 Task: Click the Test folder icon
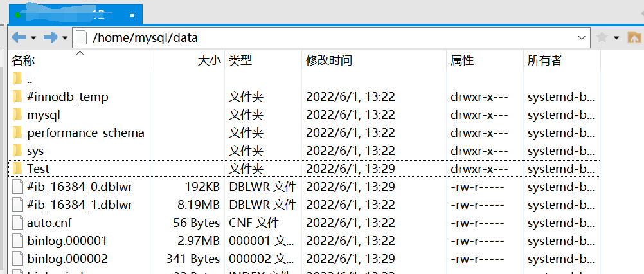coord(17,169)
